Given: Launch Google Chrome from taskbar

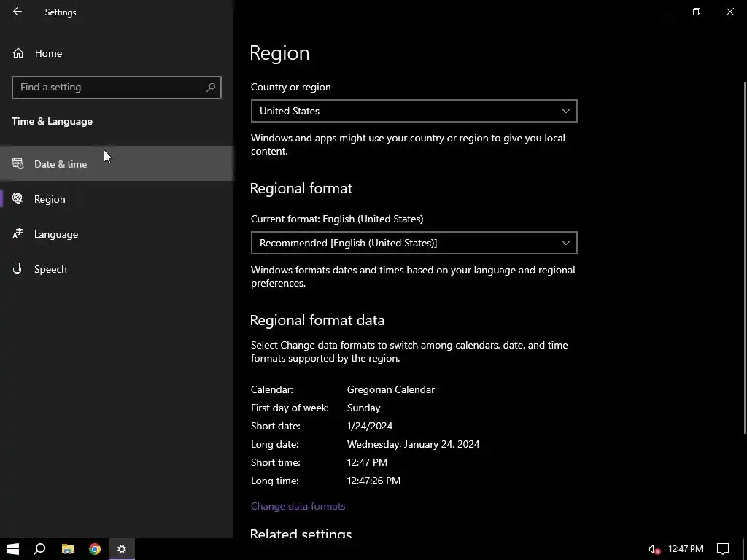Looking at the screenshot, I should (x=95, y=549).
